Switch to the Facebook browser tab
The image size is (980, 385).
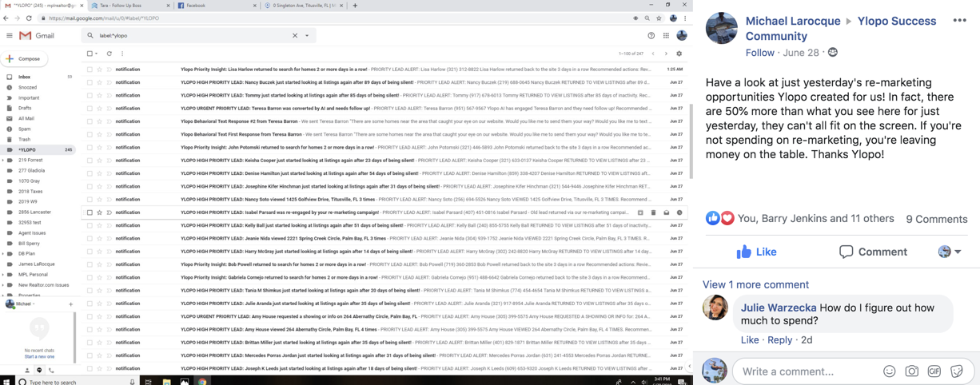pyautogui.click(x=216, y=6)
